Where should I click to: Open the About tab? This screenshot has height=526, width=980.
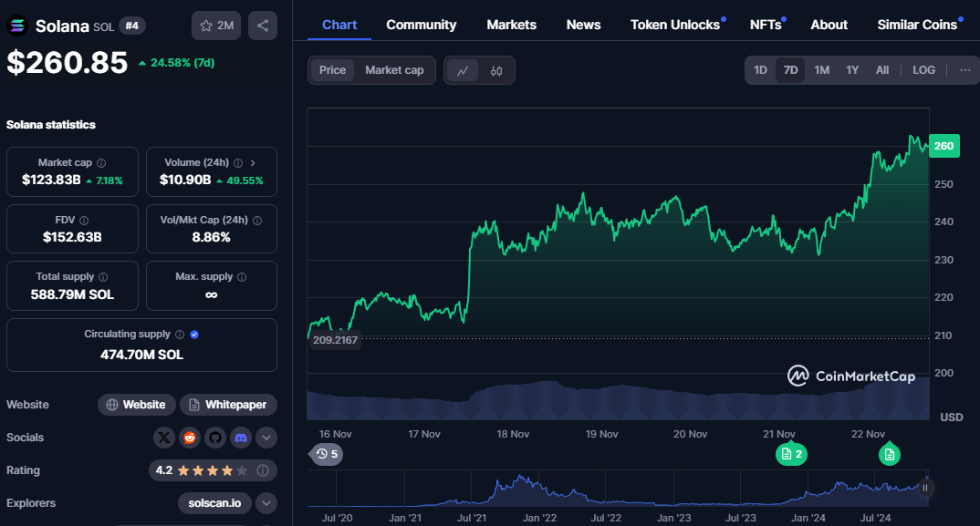pos(829,25)
